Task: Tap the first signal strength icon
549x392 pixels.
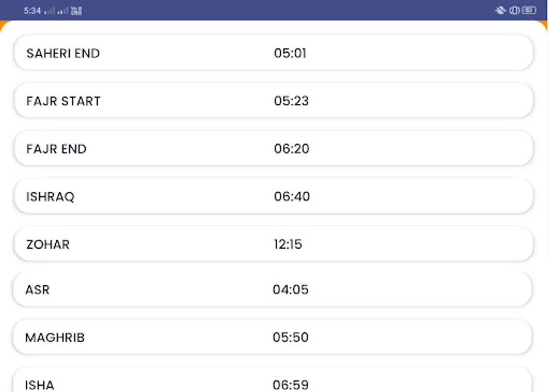Action: [50, 11]
